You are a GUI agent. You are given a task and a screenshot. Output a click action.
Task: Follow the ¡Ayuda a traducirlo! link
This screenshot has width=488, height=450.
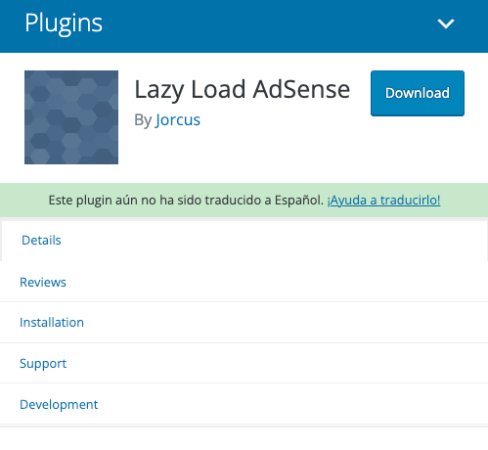tap(384, 200)
